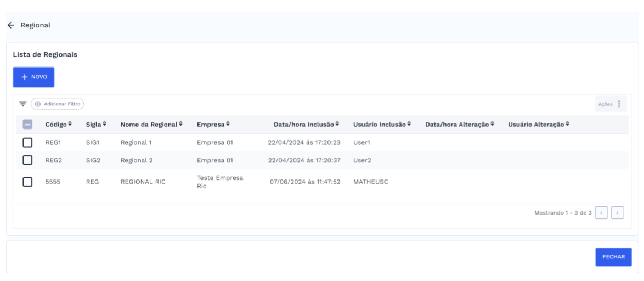Viewport: 644px width, 281px height.
Task: Sort by Nome da Regional column
Action: (151, 125)
